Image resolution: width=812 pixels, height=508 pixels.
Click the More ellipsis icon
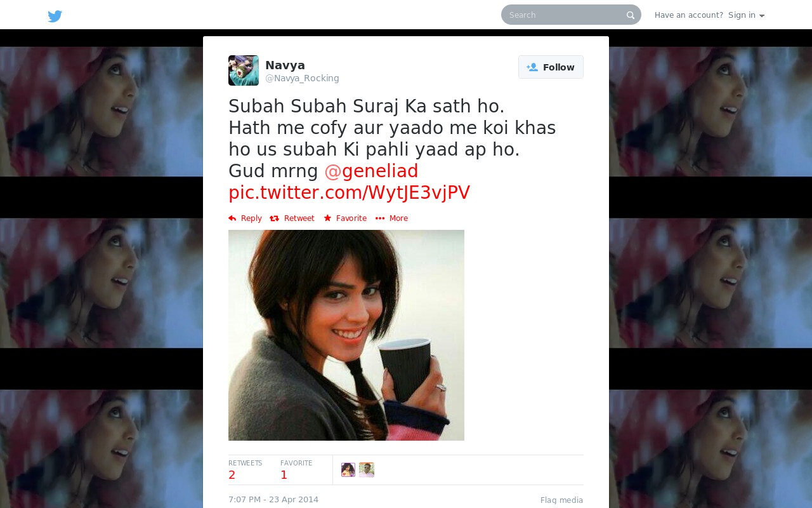tap(380, 218)
